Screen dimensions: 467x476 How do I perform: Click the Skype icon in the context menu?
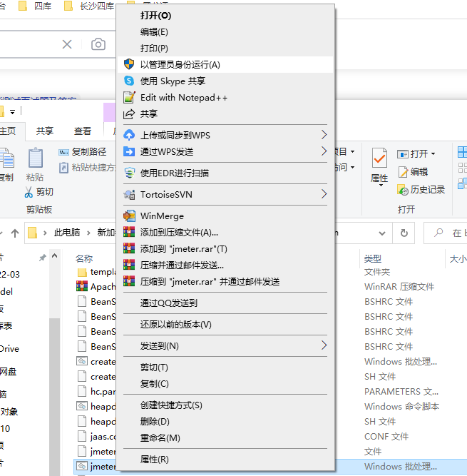coord(129,81)
